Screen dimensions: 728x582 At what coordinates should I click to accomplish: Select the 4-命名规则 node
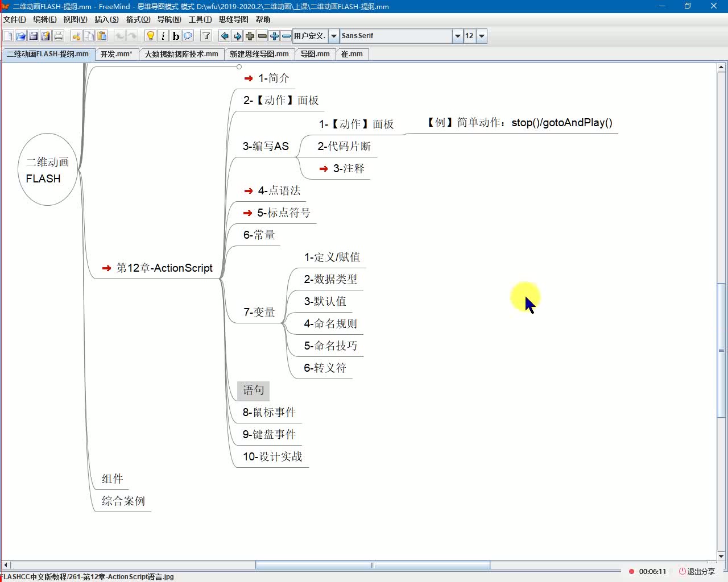[x=330, y=323]
